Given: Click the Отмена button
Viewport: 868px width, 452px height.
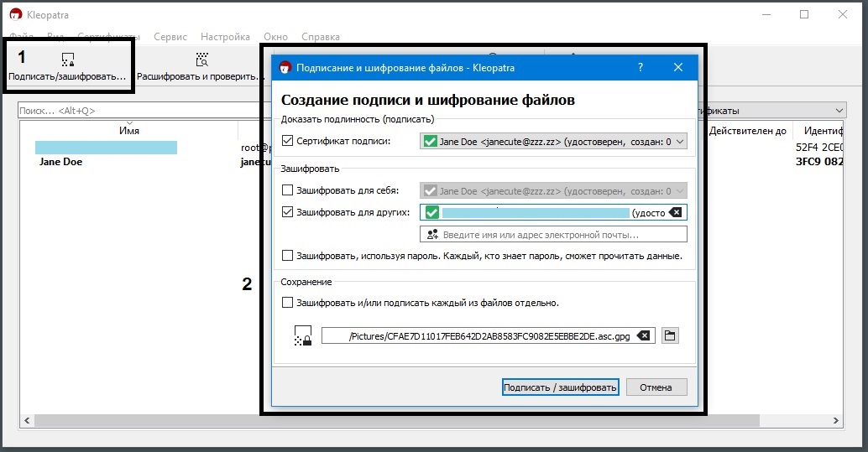Looking at the screenshot, I should pyautogui.click(x=656, y=387).
